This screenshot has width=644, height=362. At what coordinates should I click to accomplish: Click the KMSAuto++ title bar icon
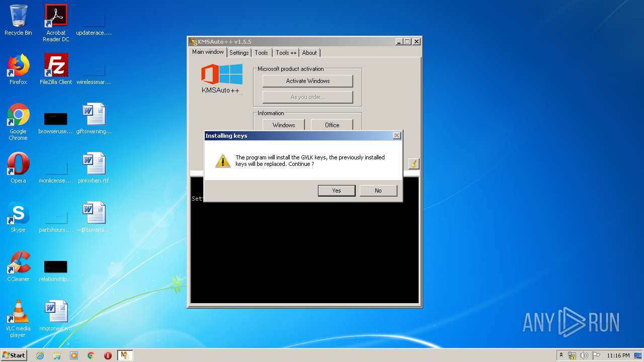coord(194,42)
